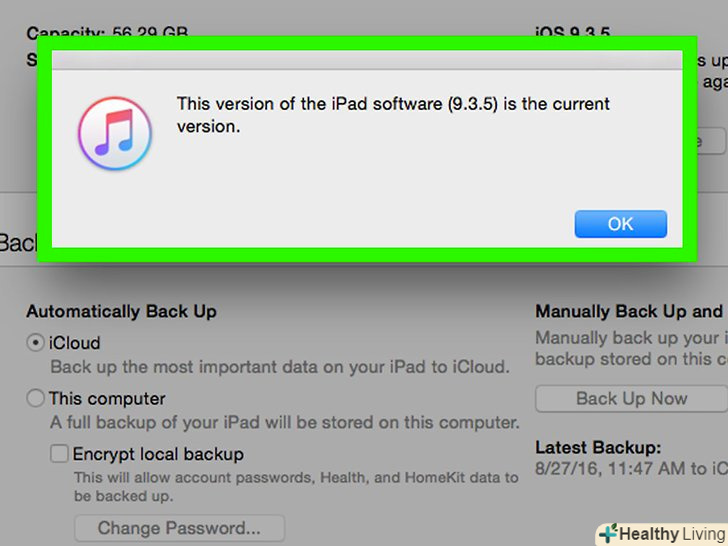Click the Back Up Now button
728x546 pixels.
pos(631,398)
